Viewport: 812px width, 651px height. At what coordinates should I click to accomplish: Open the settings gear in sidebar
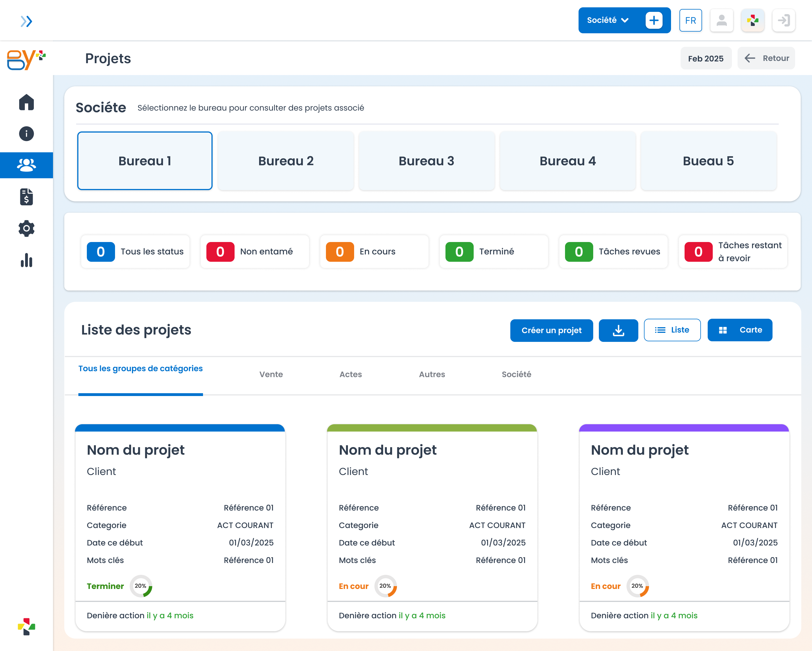pyautogui.click(x=27, y=228)
